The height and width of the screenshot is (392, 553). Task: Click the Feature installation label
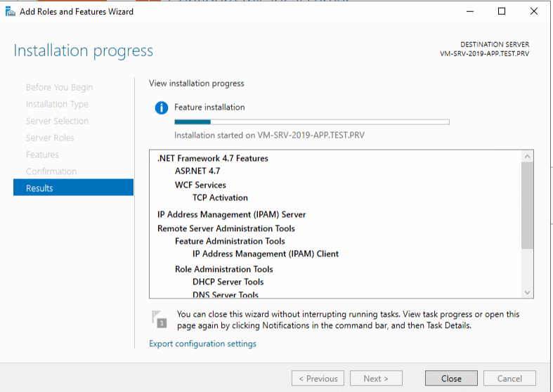coord(209,107)
